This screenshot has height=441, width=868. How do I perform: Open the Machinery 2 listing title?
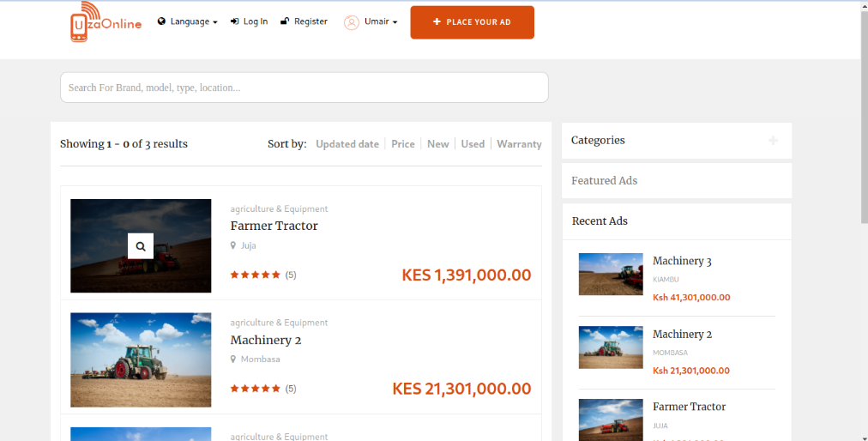266,340
